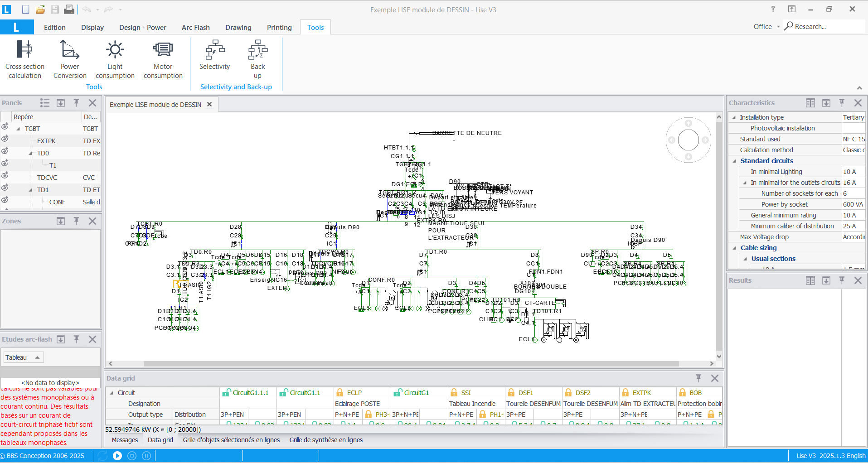Collapse the Standard circuits section
The width and height of the screenshot is (868, 463).
pos(735,161)
